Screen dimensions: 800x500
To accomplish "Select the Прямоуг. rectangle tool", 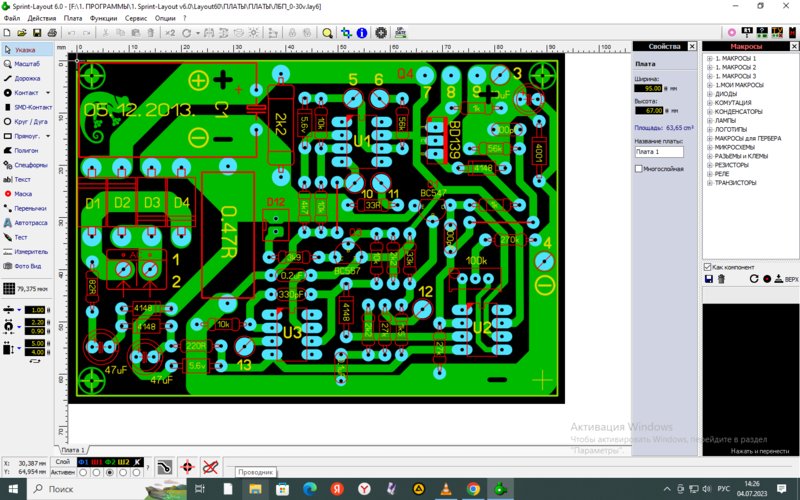I will [x=22, y=136].
